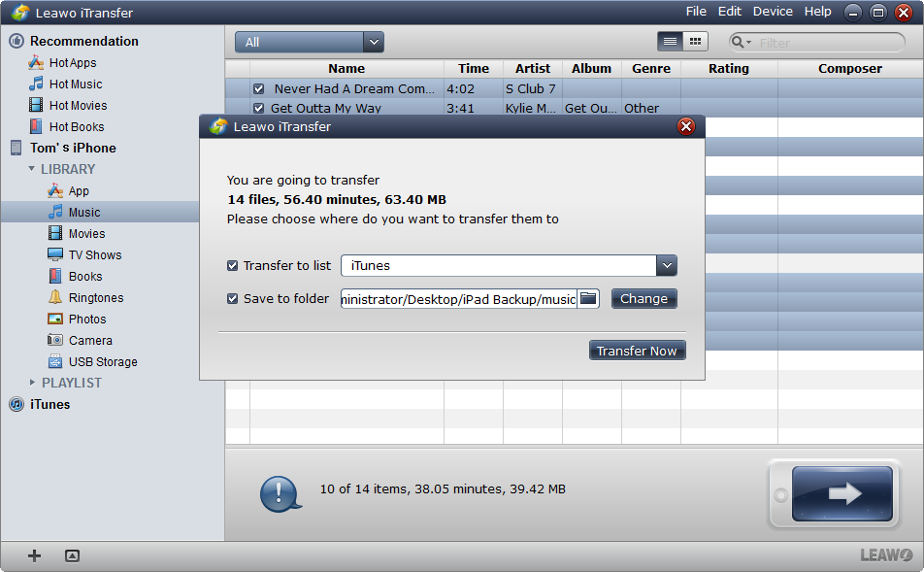924x572 pixels.
Task: Click the eject icon in bottom bar
Action: [72, 555]
